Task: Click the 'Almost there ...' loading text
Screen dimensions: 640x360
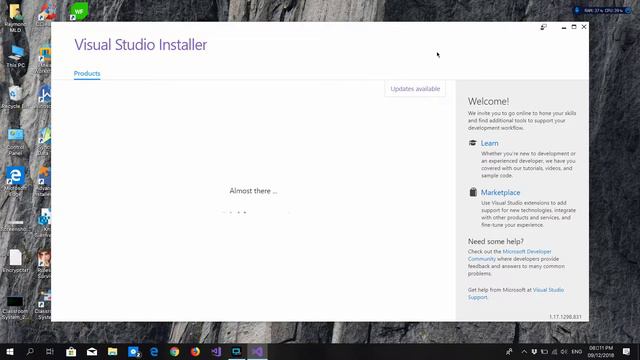Action: pyautogui.click(x=253, y=191)
